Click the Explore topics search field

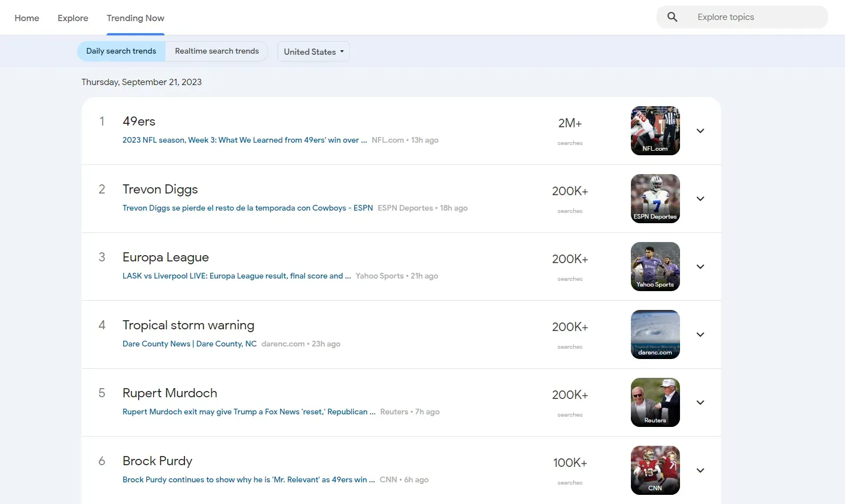[x=742, y=17]
